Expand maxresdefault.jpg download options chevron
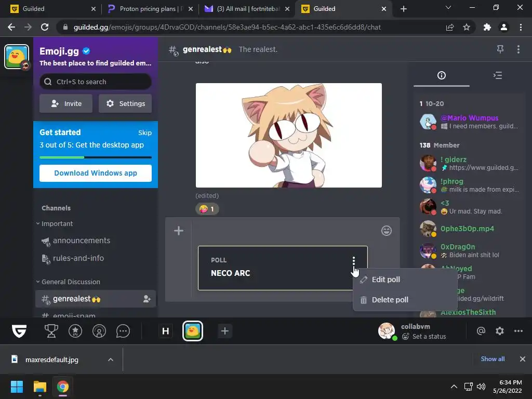The image size is (532, 399). click(x=110, y=360)
